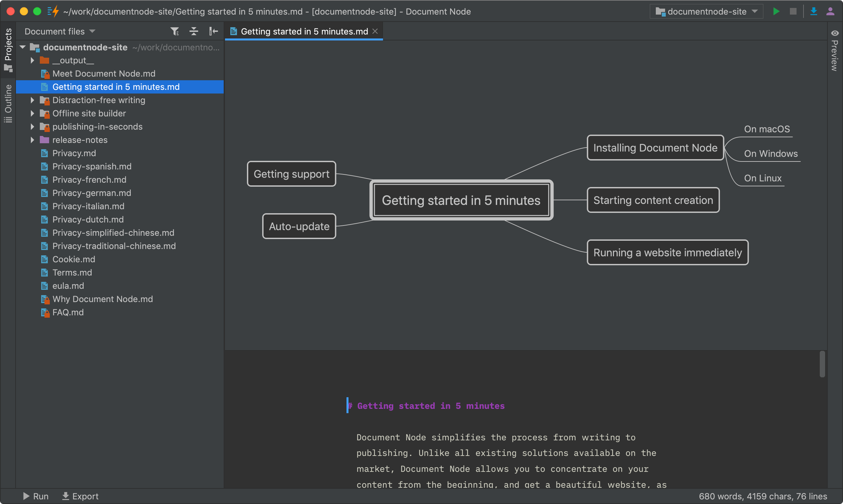Viewport: 843px width, 504px height.
Task: Open Privacy-traditional-chinese.md file
Action: click(x=114, y=246)
